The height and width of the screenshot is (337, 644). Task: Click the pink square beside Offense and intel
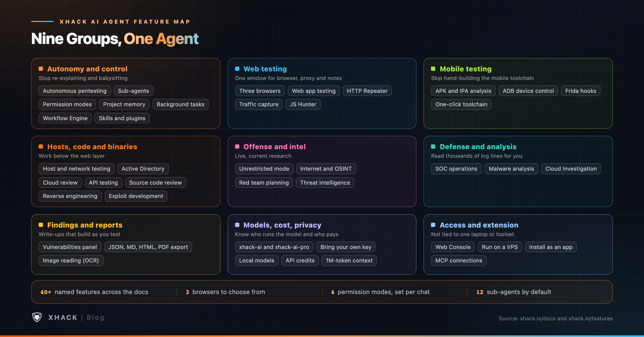tap(237, 146)
